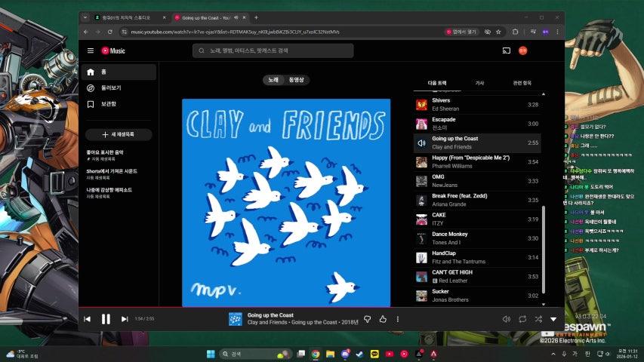Open the Chrome three-dot menu
Image resolution: width=644 pixels, height=362 pixels.
[557, 32]
